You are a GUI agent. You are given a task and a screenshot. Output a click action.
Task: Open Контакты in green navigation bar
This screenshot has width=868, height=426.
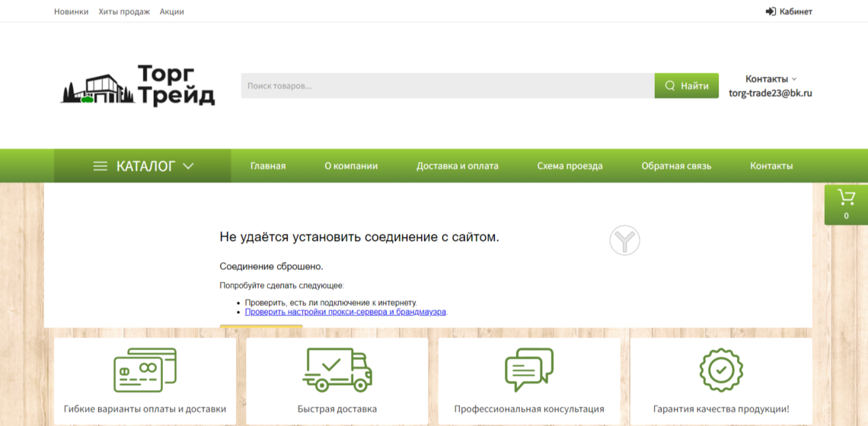[771, 165]
